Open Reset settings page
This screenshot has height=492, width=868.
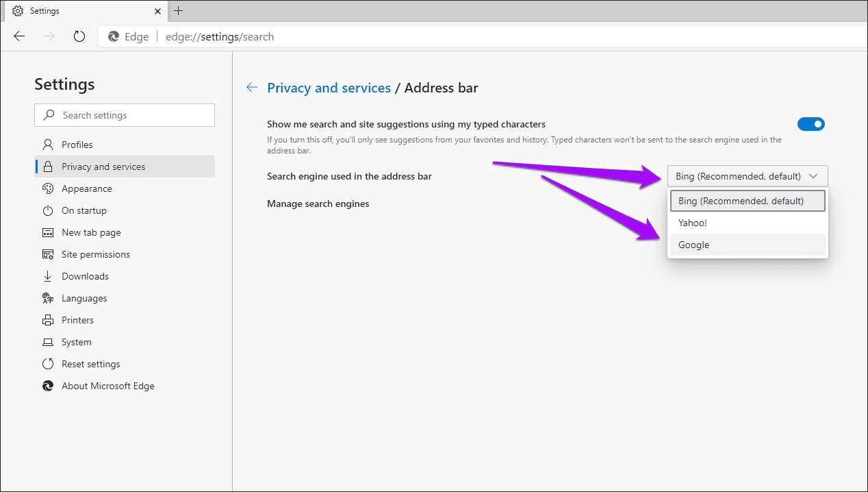[x=125, y=364]
